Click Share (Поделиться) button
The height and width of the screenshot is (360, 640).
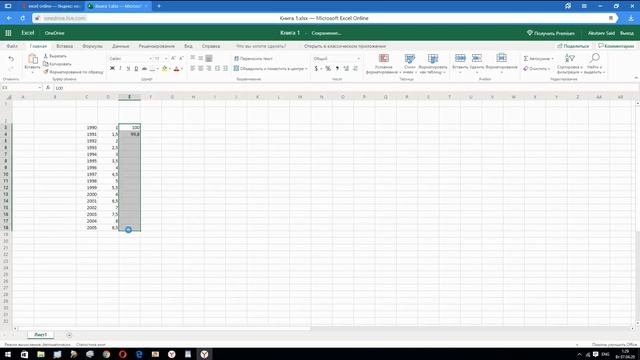tap(573, 46)
